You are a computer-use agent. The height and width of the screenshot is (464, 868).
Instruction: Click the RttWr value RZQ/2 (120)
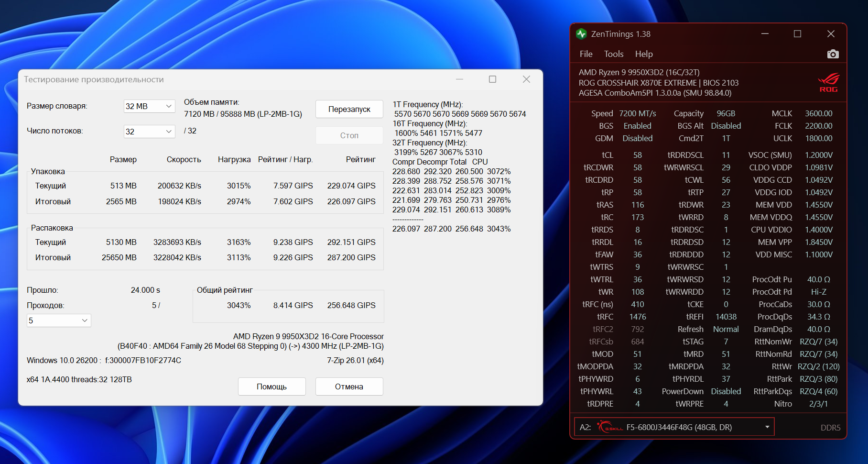pyautogui.click(x=819, y=366)
